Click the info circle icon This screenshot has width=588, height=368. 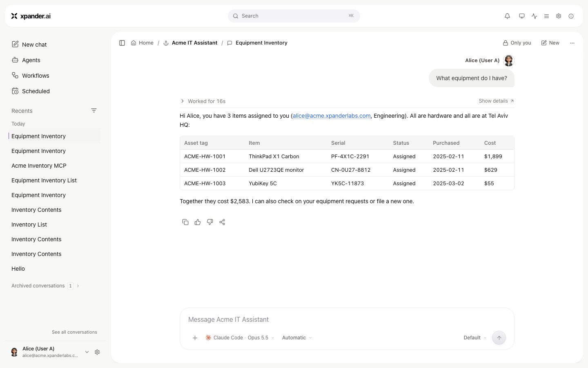(571, 16)
